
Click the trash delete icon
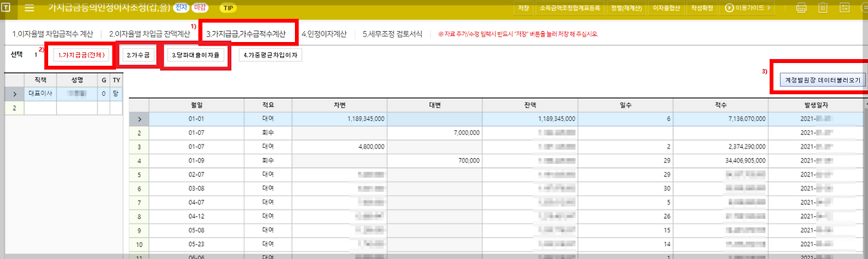click(x=823, y=8)
